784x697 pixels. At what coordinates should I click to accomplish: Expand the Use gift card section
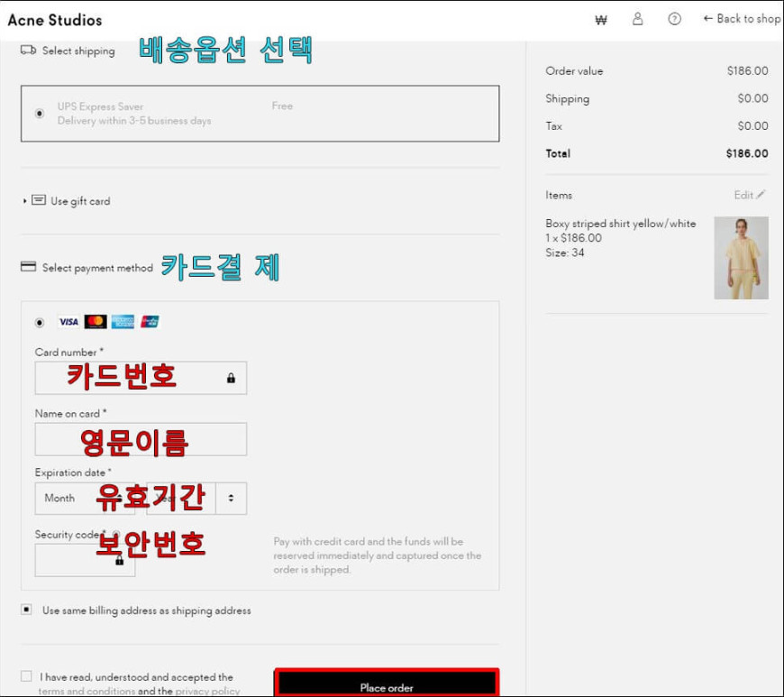66,201
